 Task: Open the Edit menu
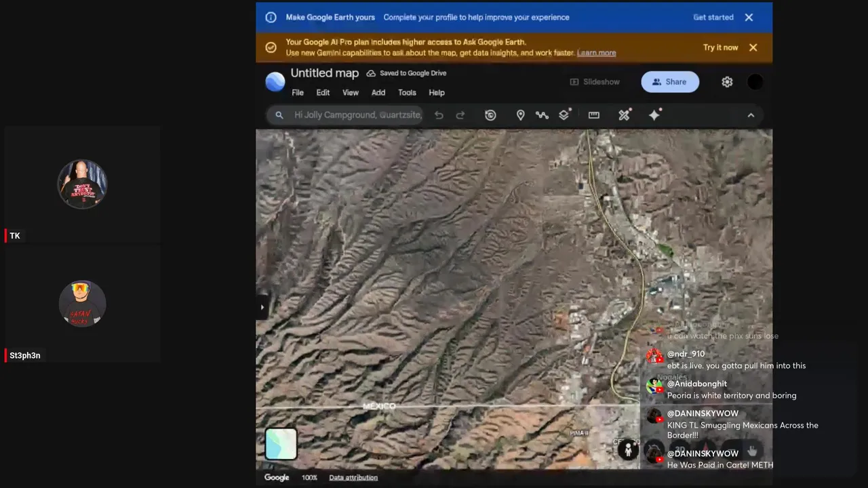pos(323,93)
